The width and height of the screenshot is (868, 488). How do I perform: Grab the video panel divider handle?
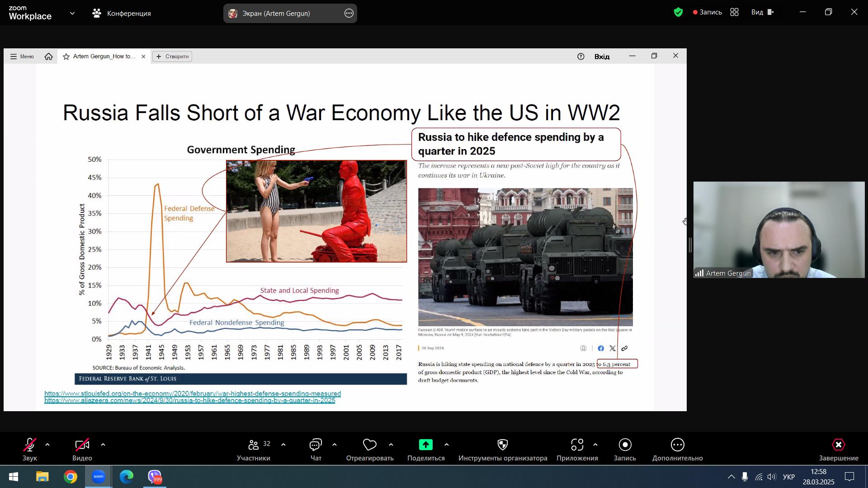(x=690, y=245)
